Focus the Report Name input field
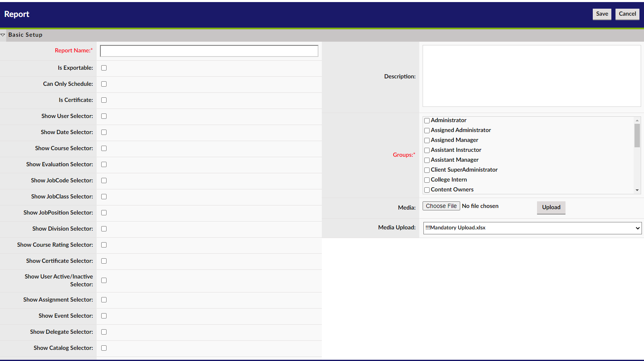Viewport: 644px width, 361px height. pyautogui.click(x=209, y=51)
